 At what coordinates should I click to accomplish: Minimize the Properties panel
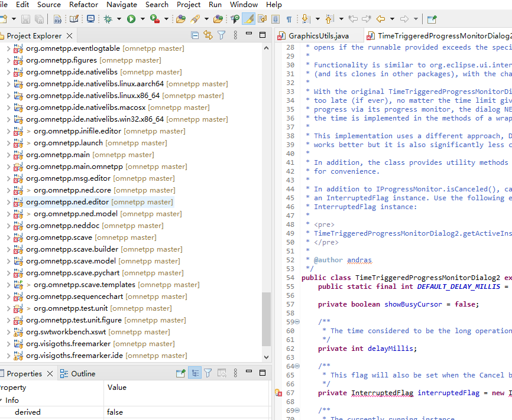click(249, 371)
